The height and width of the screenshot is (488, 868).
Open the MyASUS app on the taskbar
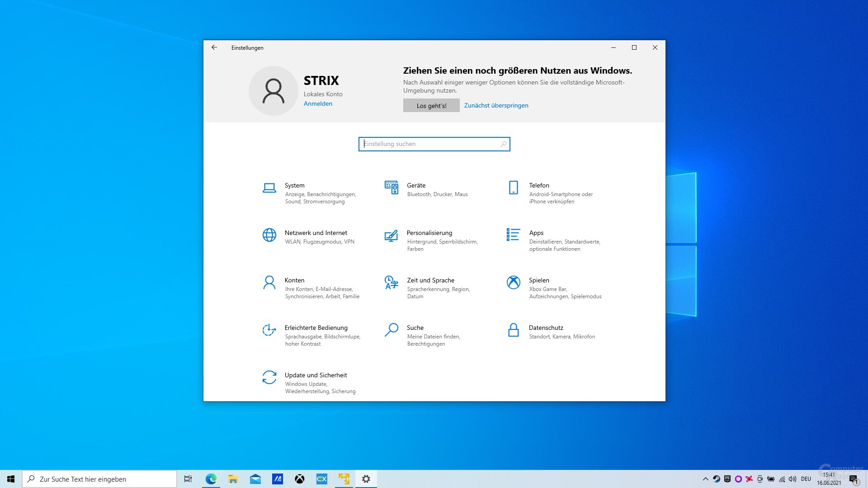(277, 479)
